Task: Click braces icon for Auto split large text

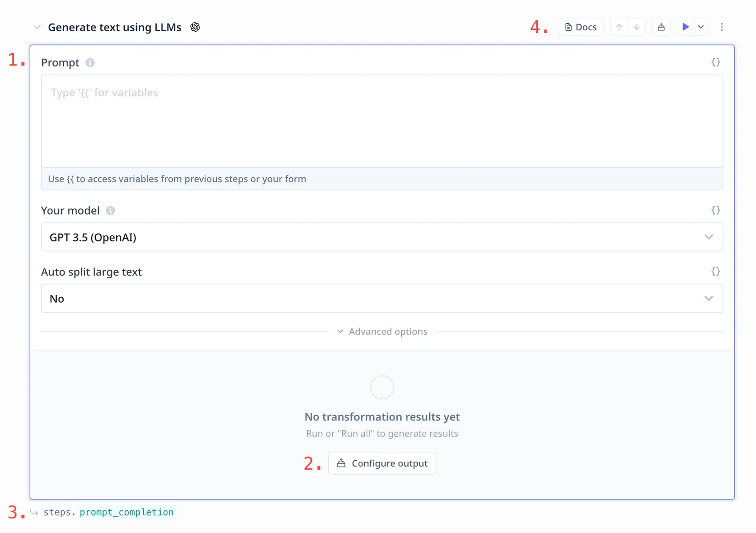Action: [715, 272]
